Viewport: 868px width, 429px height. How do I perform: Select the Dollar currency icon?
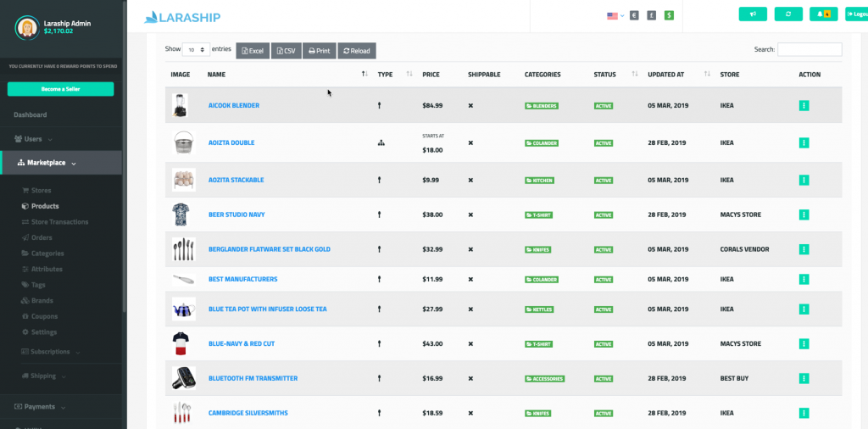point(670,15)
